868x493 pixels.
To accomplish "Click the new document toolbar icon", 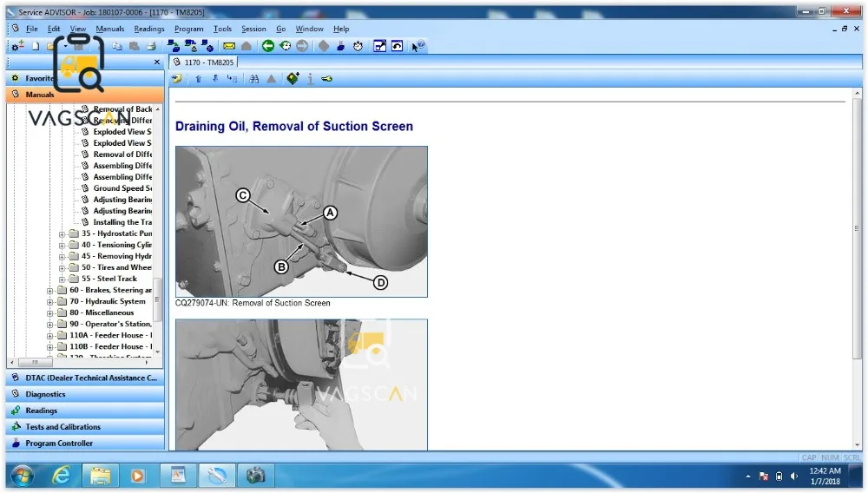I will click(36, 47).
